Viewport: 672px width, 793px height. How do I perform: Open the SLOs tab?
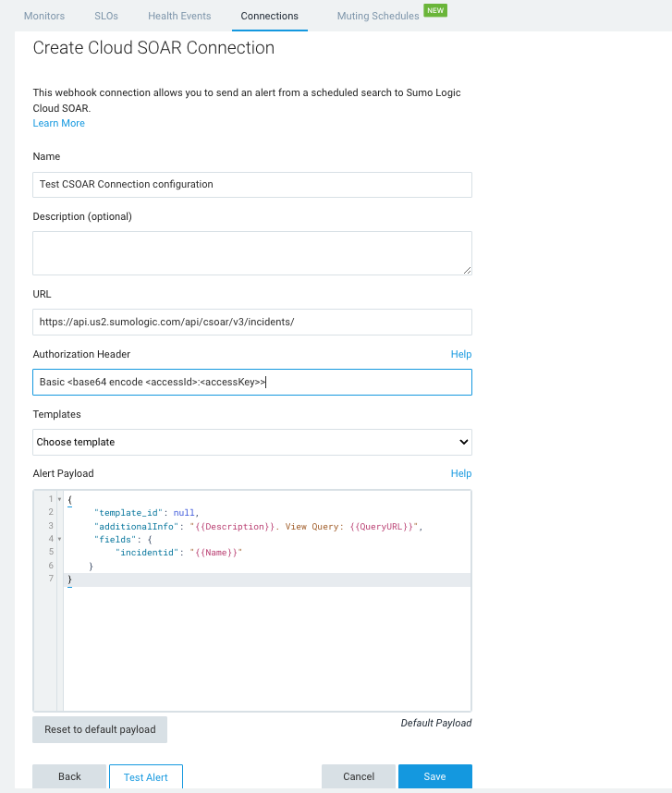pyautogui.click(x=106, y=16)
